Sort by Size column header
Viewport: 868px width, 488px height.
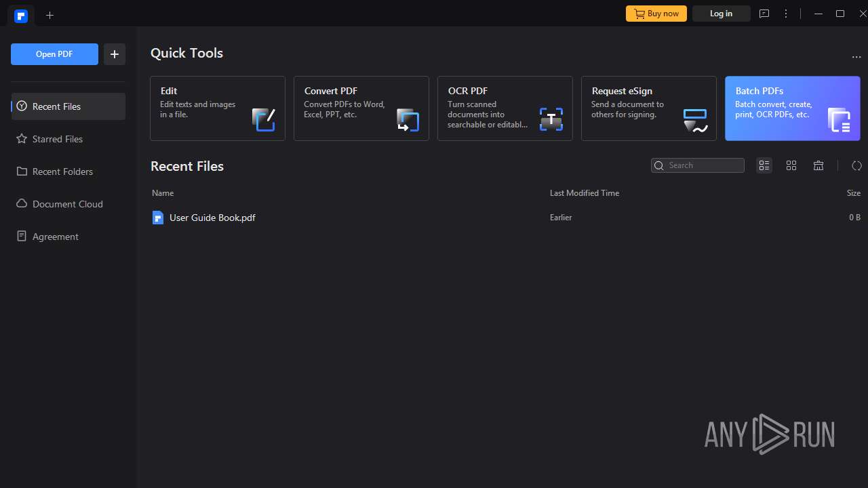click(854, 193)
